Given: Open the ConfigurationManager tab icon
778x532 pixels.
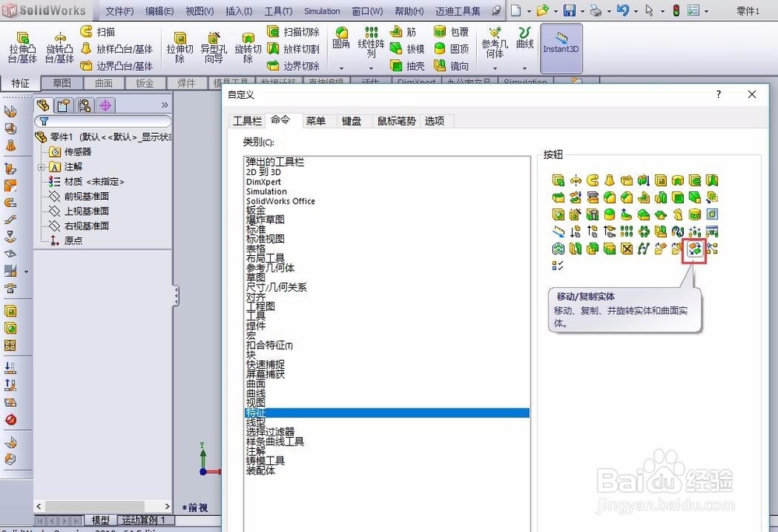Looking at the screenshot, I should 84,105.
